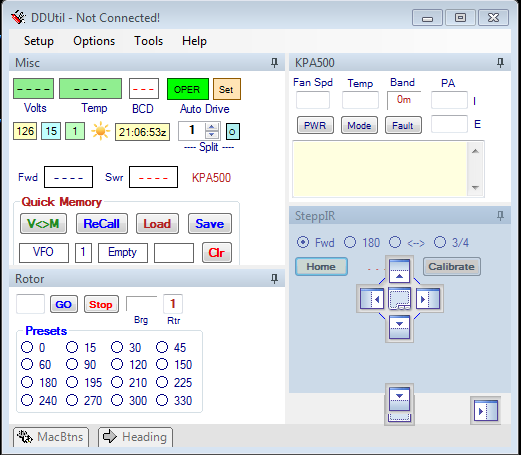Click the Set Auto Drive button
The width and height of the screenshot is (521, 455).
click(x=227, y=89)
